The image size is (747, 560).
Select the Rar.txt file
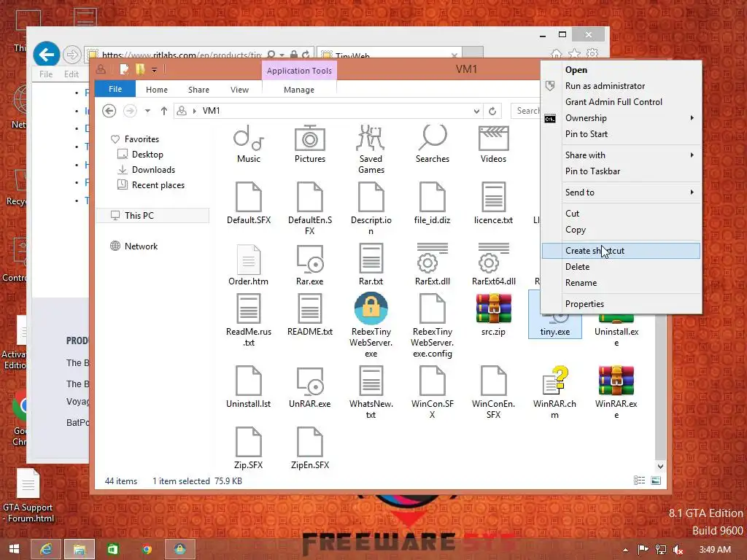[371, 265]
